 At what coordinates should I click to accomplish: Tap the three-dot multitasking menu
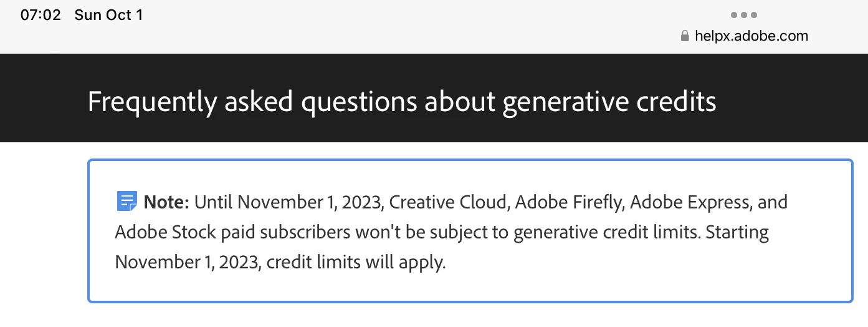pos(744,15)
